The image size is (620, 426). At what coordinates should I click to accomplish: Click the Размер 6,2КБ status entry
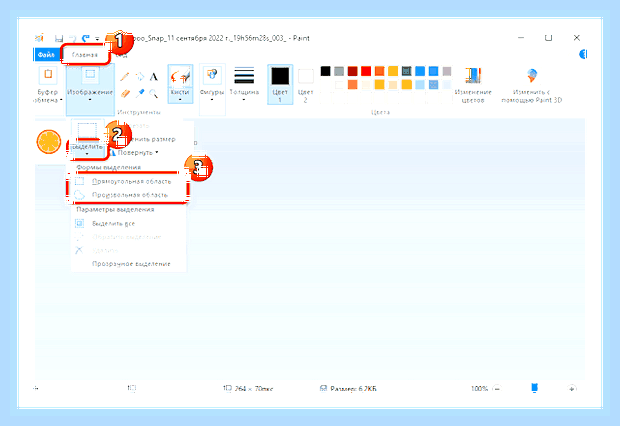point(348,389)
